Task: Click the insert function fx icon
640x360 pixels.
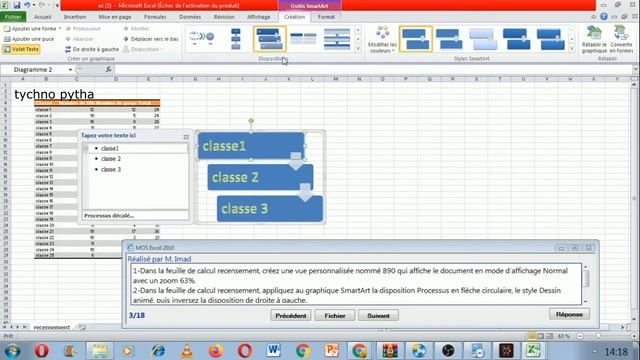Action: pos(109,70)
